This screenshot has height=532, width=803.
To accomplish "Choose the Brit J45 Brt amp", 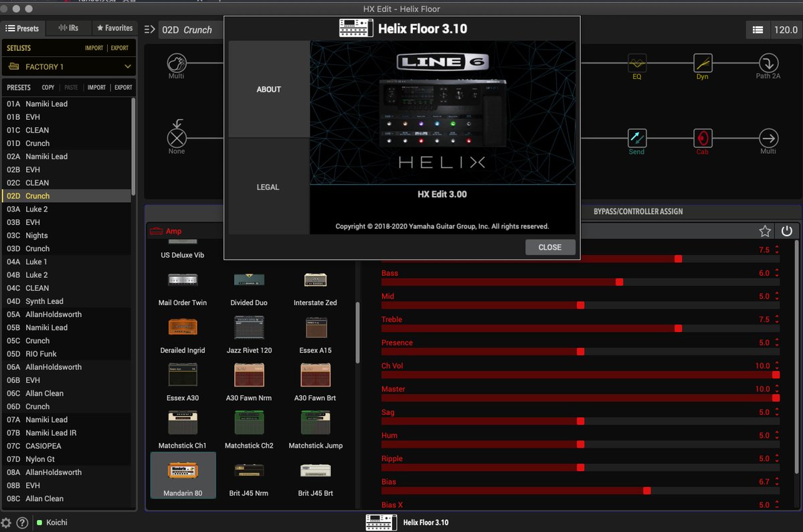I will click(315, 478).
